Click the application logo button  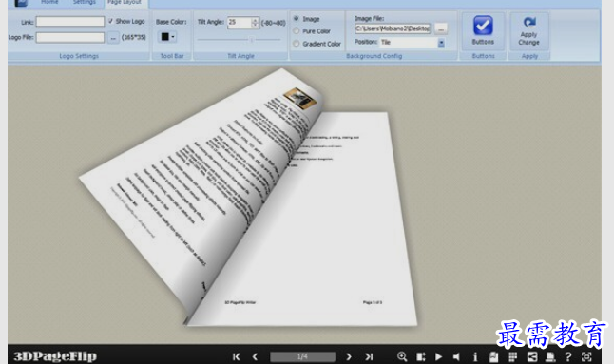coord(20,3)
